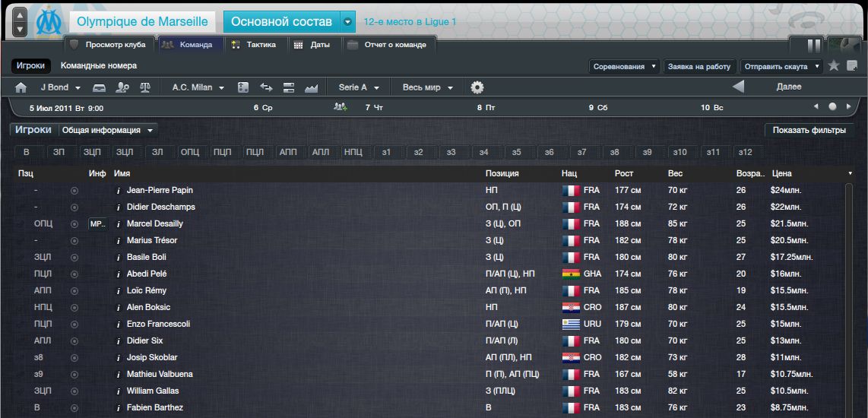The width and height of the screenshot is (868, 418).
Task: Open the 12-е место в Ligue 1 link
Action: [410, 23]
